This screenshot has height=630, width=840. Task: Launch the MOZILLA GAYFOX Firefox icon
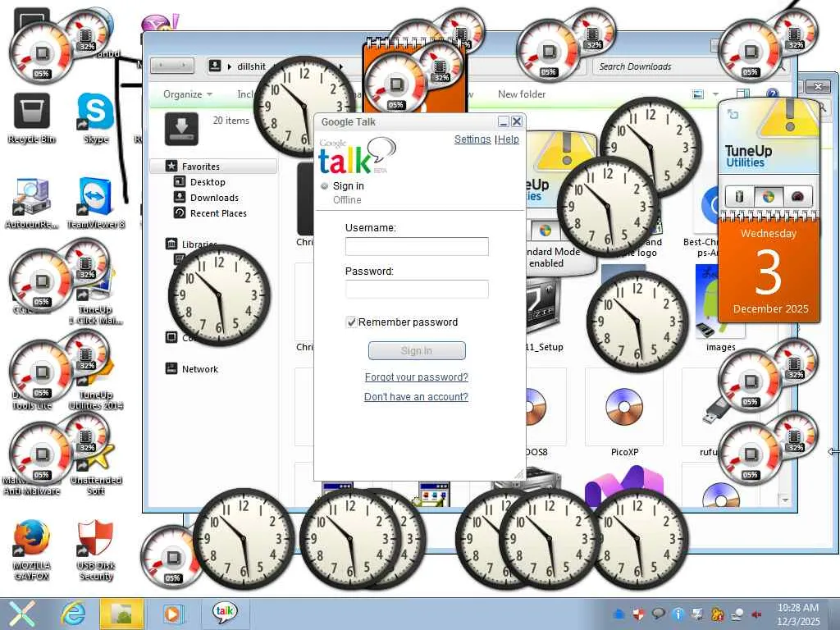pos(32,550)
